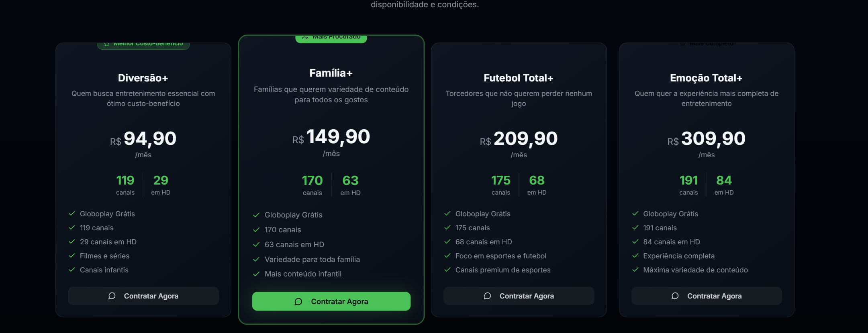The image size is (868, 333).
Task: Hire the Futebol Total+ plan via Contratar Agora
Action: point(519,296)
